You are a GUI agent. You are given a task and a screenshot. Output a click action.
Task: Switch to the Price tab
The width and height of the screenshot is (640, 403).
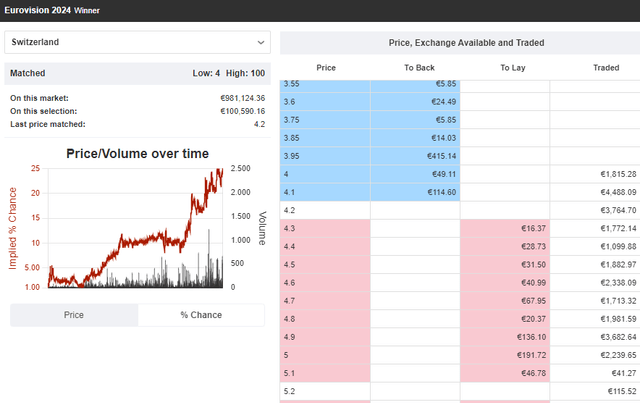tap(74, 315)
